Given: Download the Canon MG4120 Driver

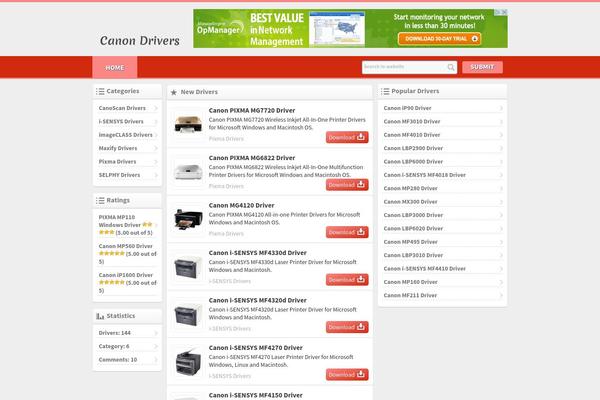Looking at the screenshot, I should [347, 232].
